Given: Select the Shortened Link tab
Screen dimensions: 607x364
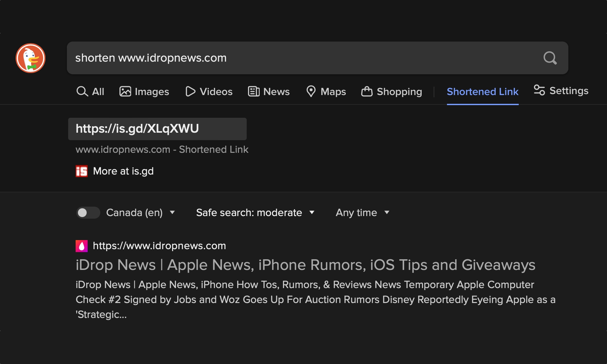Looking at the screenshot, I should (483, 91).
